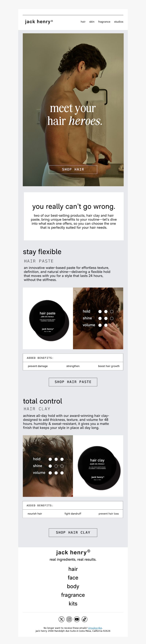
Task: Click the jack henry footer logo
Action: click(73, 552)
